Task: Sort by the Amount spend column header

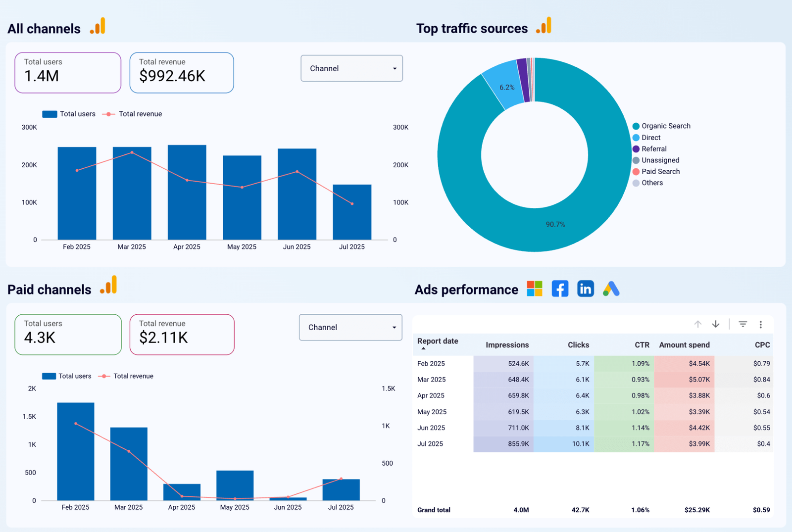Action: (685, 345)
